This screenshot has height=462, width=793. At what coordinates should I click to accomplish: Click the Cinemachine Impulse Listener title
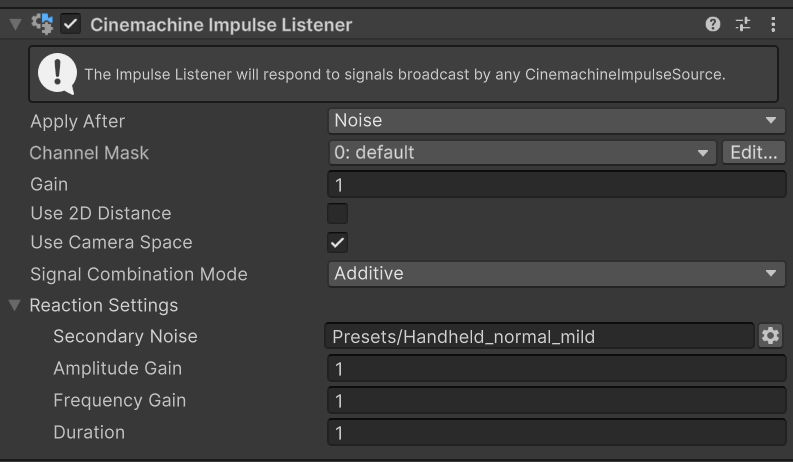pos(221,25)
